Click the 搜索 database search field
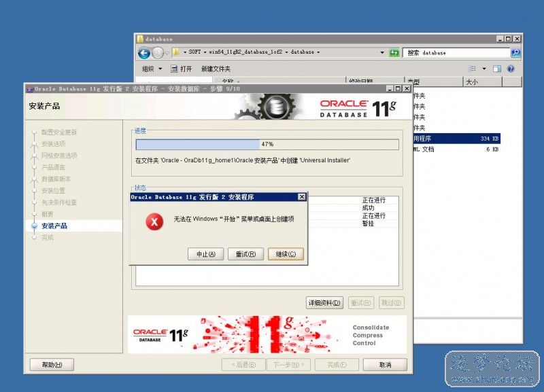The height and width of the screenshot is (392, 544). pyautogui.click(x=456, y=53)
